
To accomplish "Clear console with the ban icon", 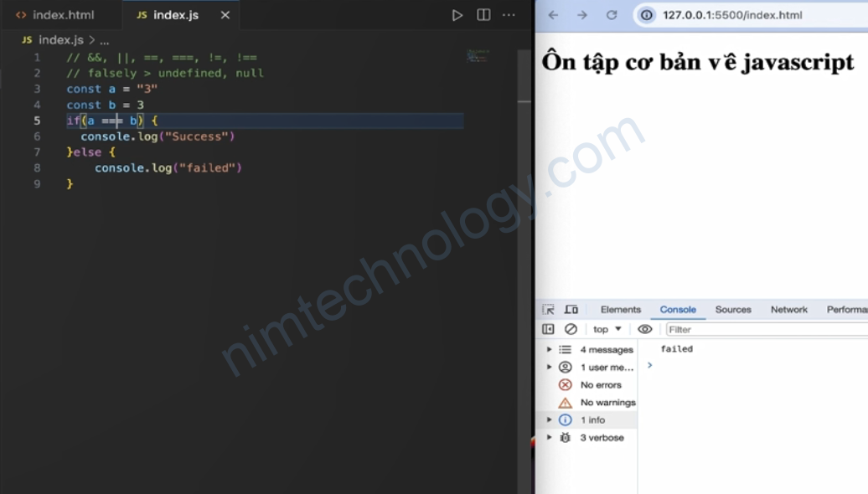I will (571, 329).
